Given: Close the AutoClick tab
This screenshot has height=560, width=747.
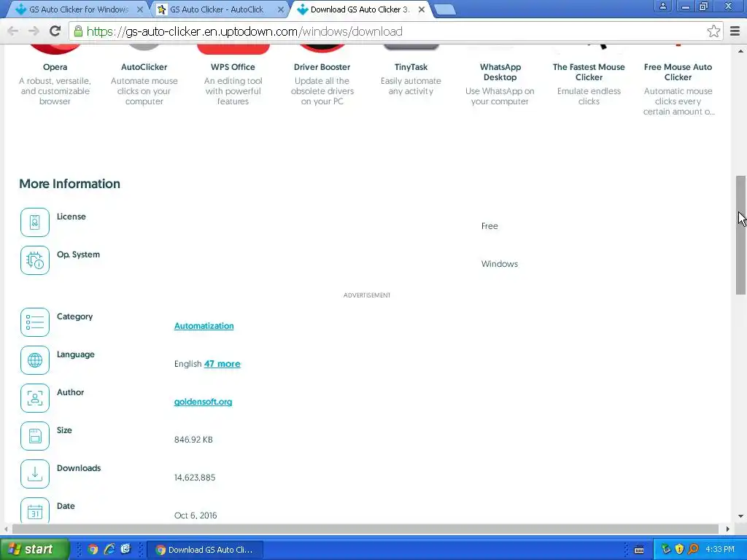Looking at the screenshot, I should 281,9.
